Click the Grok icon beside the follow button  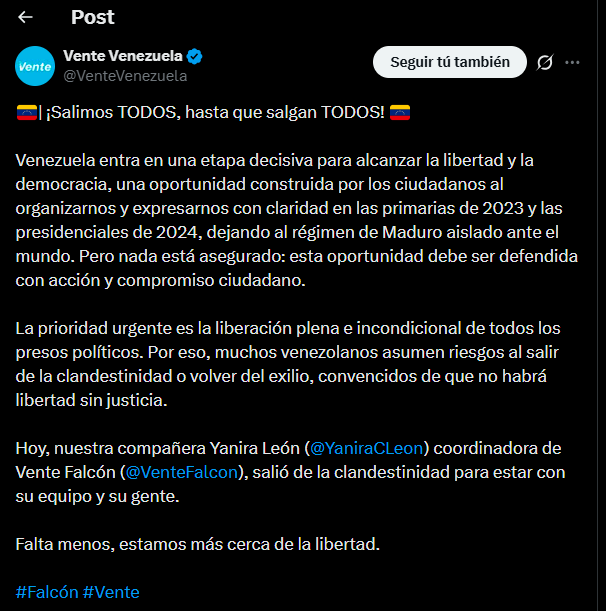(x=545, y=62)
